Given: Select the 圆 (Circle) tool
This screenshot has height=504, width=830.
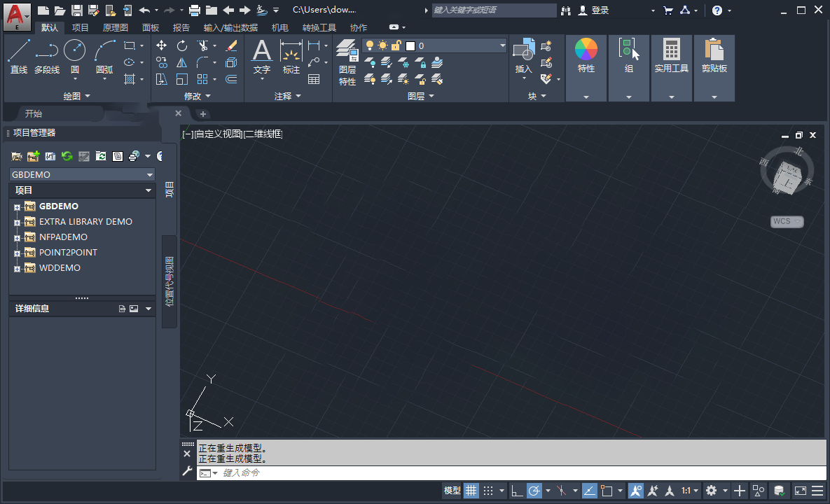Looking at the screenshot, I should pyautogui.click(x=75, y=57).
